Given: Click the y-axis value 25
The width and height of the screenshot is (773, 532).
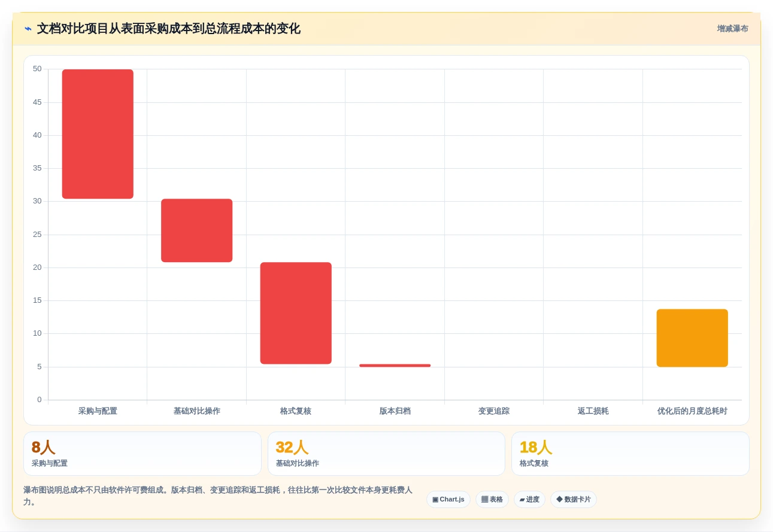Looking at the screenshot, I should pos(37,235).
